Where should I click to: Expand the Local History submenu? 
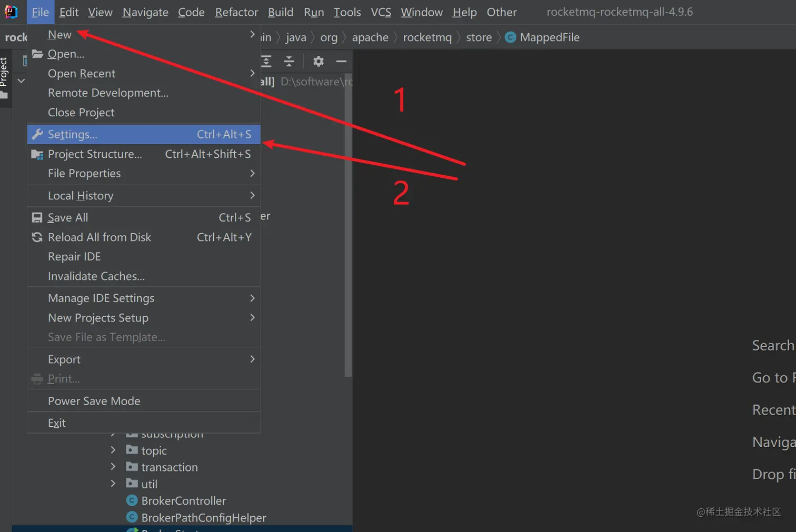144,196
